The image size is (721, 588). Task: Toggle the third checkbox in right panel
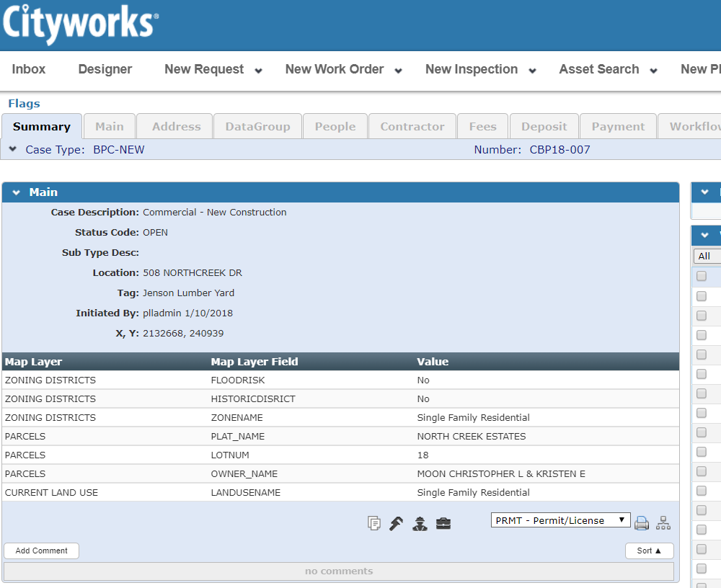[702, 316]
